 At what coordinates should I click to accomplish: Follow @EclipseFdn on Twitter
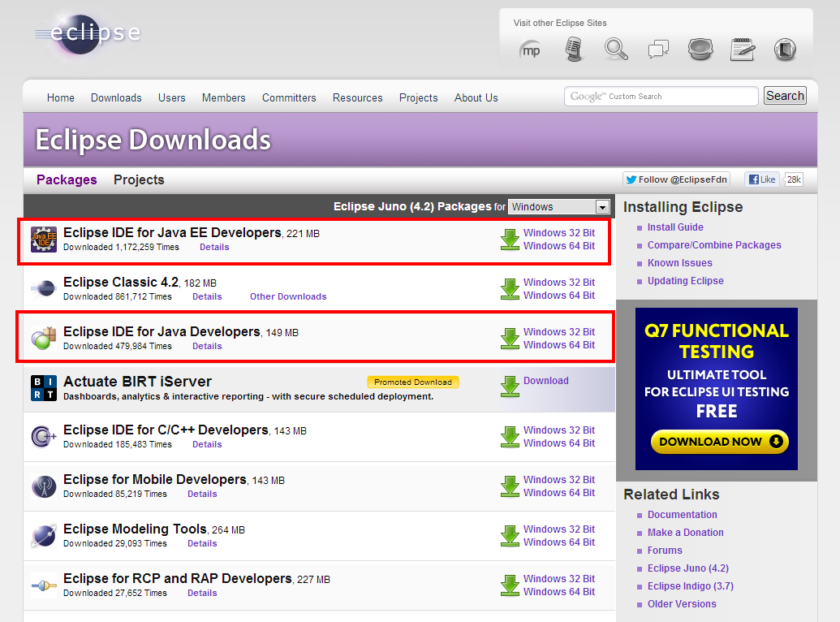(x=677, y=179)
